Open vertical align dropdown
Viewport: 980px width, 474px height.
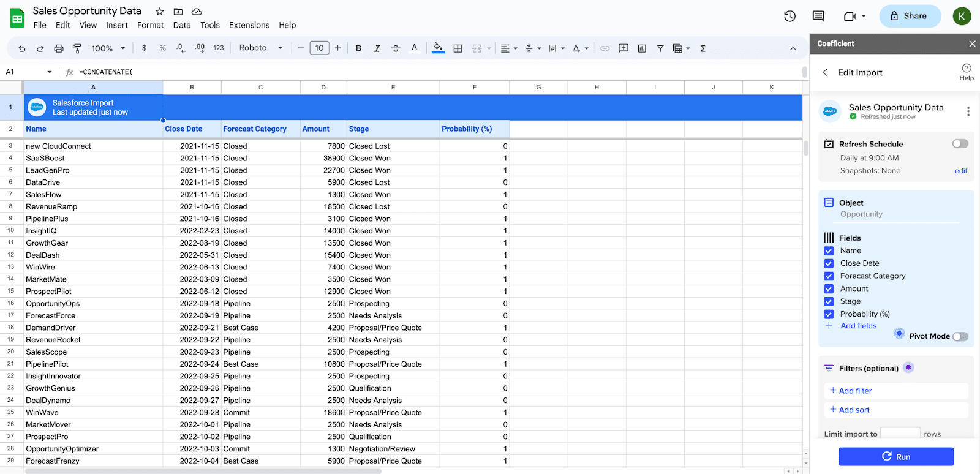tap(533, 48)
